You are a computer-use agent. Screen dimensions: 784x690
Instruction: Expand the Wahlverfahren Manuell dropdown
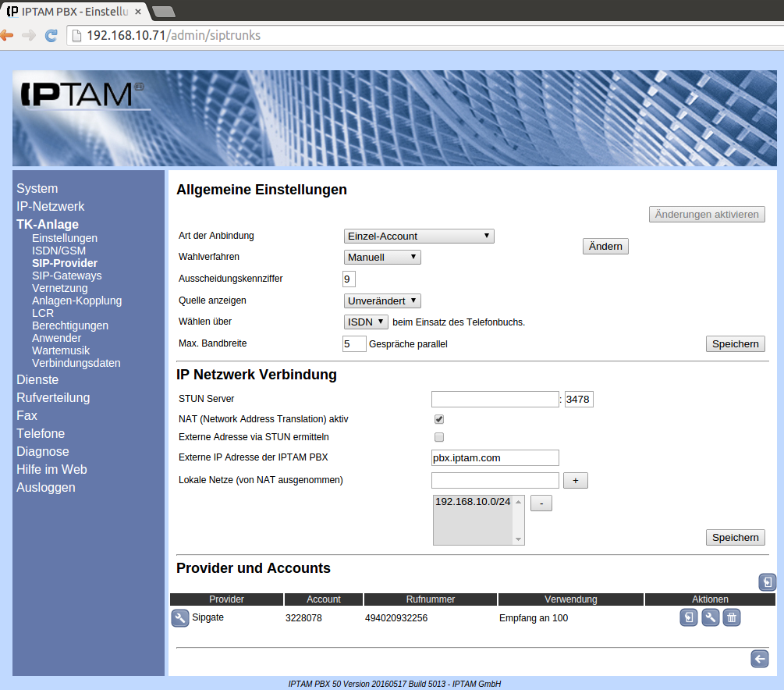coord(382,258)
